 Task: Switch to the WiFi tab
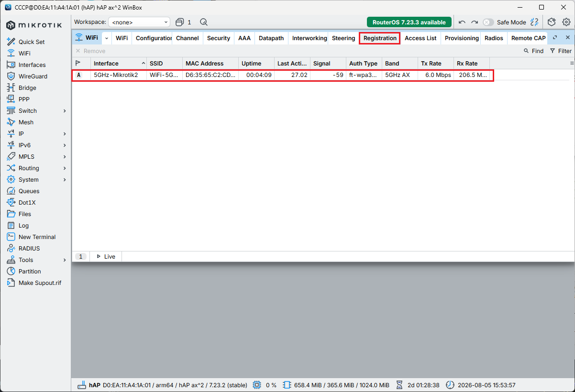pyautogui.click(x=122, y=38)
